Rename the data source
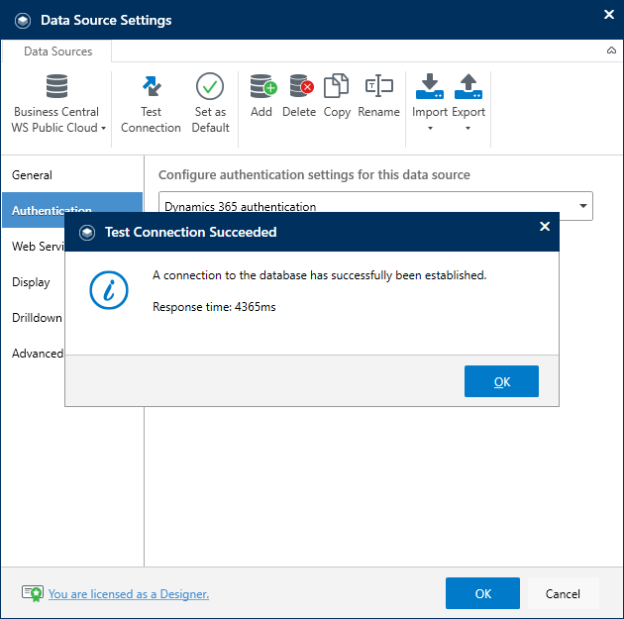 pos(378,96)
